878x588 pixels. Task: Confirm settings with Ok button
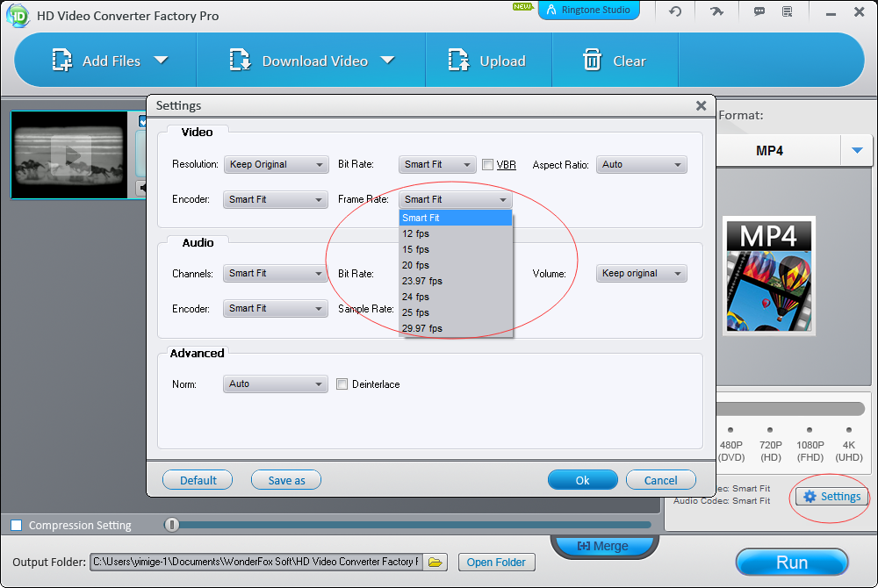coord(582,480)
